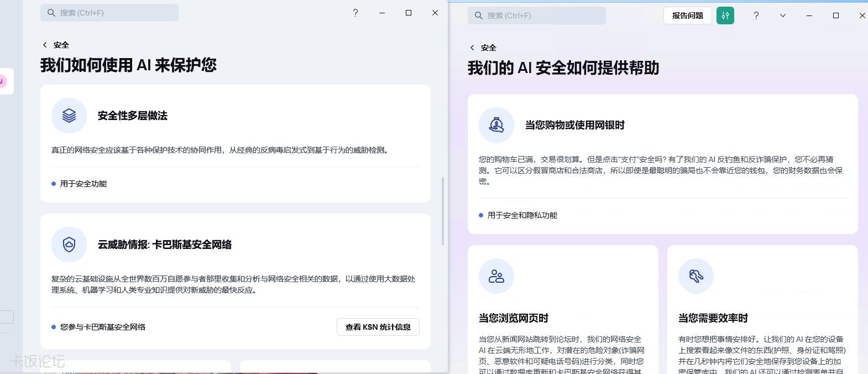Viewport: 868px width, 374px height.
Task: Click the layered security icon in left window
Action: 69,116
